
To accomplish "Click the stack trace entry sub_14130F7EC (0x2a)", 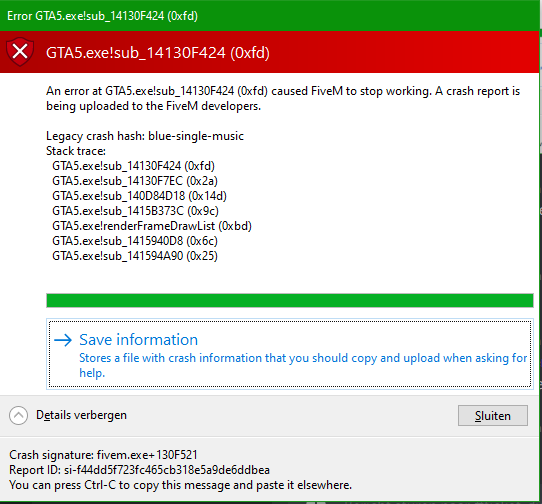I will point(135,181).
